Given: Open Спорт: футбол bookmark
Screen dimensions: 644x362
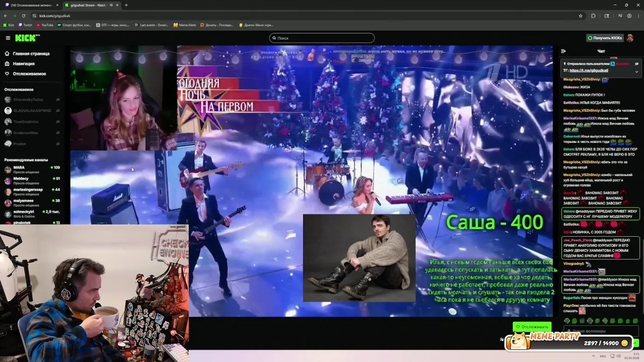Looking at the screenshot, I should 74,25.
